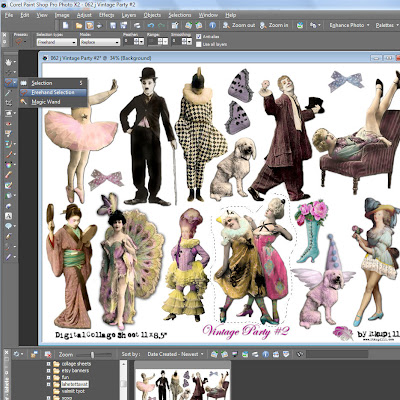Select the Eraser tool
400x400 pixels.
coord(8,175)
